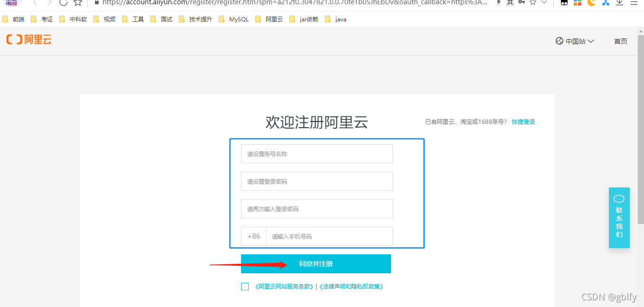644x307 pixels.
Task: Expand the bookmarks overflow chevron near the star
Action: click(x=545, y=3)
